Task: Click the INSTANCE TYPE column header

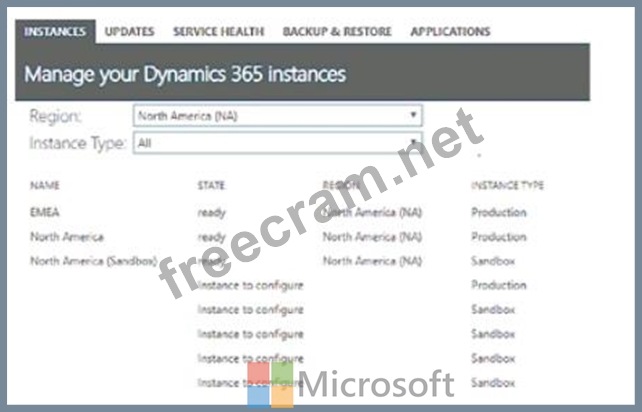Action: click(x=507, y=186)
